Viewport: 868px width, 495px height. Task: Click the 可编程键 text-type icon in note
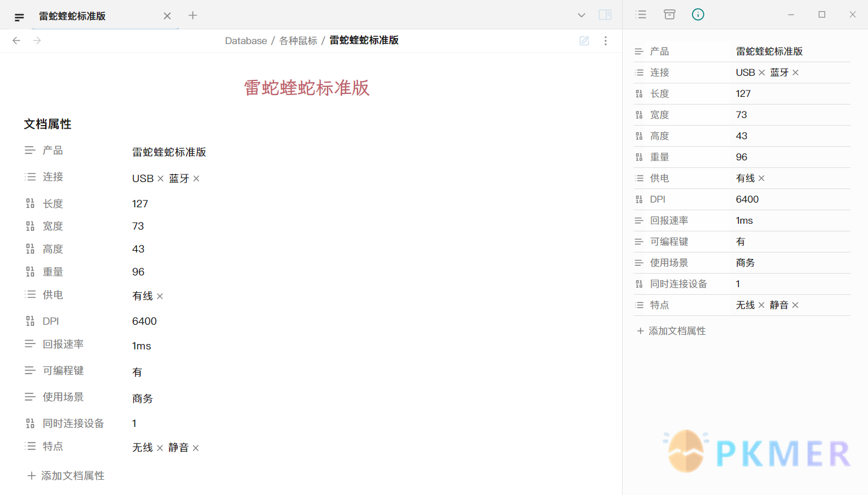(x=30, y=371)
